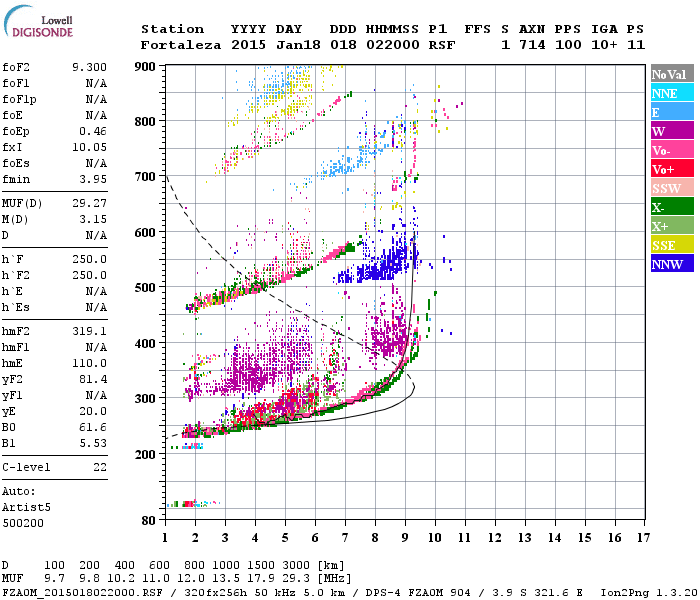Viewport: 700px width, 600px height.
Task: Click the SSE yellow legend swatch
Action: point(672,245)
